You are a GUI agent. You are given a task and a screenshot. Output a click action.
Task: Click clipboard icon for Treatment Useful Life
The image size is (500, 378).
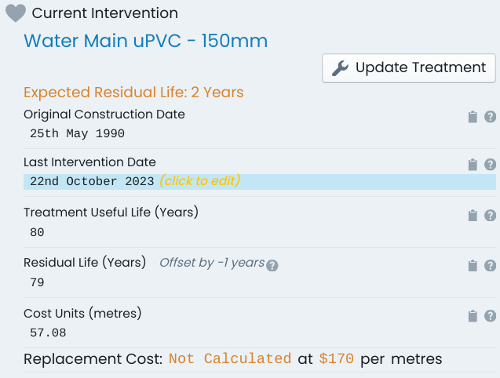[473, 215]
